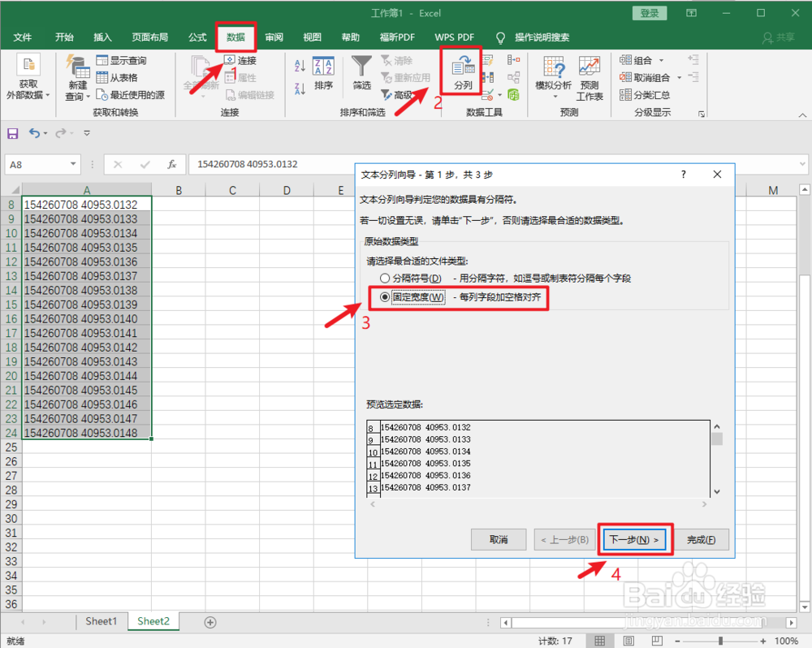Expand the Group (组合) dropdown arrow

click(x=661, y=61)
